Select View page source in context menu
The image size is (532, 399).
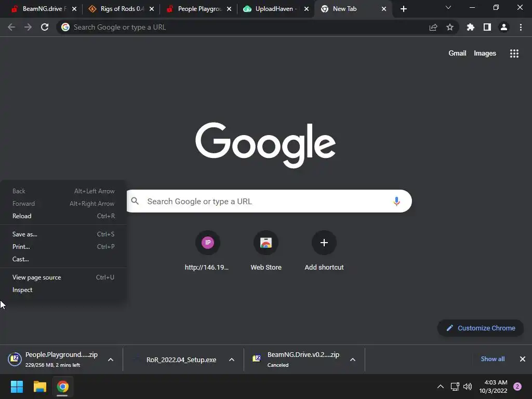click(x=63, y=277)
